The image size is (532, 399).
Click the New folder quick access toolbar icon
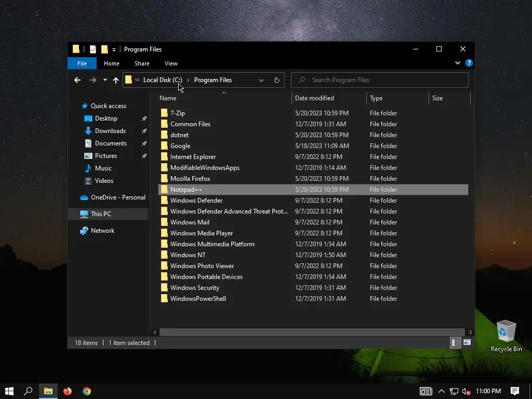pyautogui.click(x=104, y=49)
